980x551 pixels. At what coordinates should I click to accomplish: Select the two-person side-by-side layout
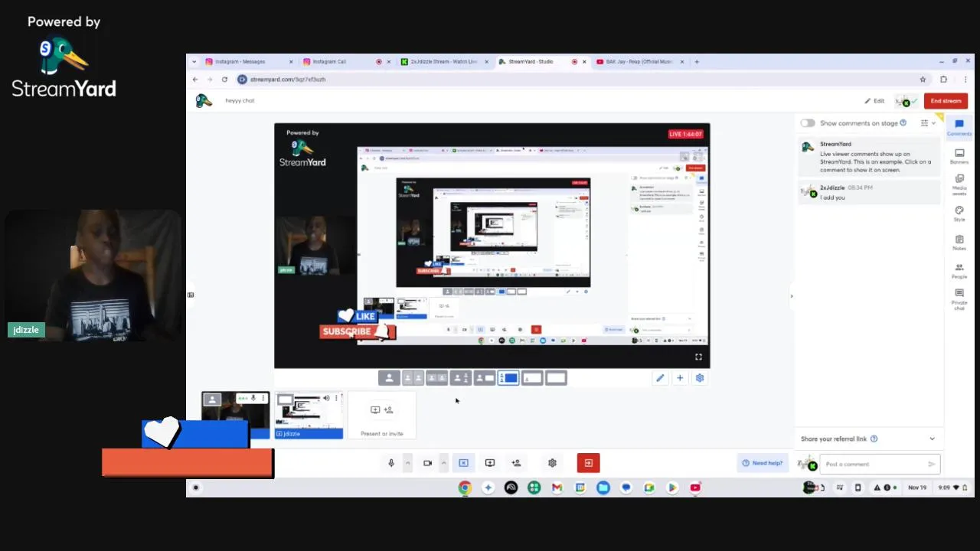(413, 378)
